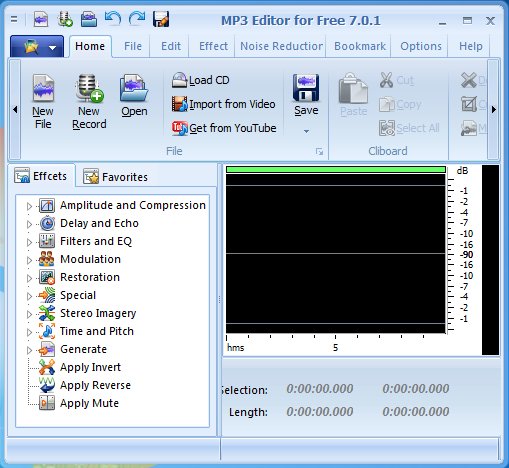This screenshot has height=468, width=509.
Task: Click the Special effects icon
Action: [x=47, y=295]
